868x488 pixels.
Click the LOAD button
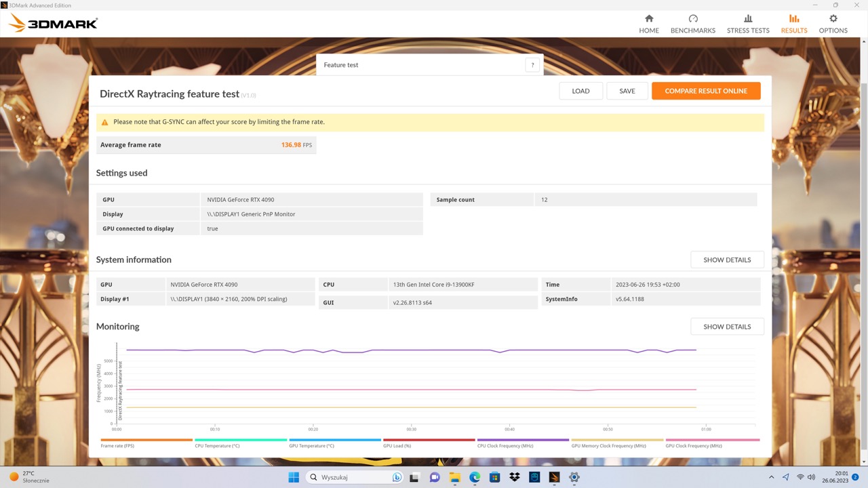[x=580, y=91]
